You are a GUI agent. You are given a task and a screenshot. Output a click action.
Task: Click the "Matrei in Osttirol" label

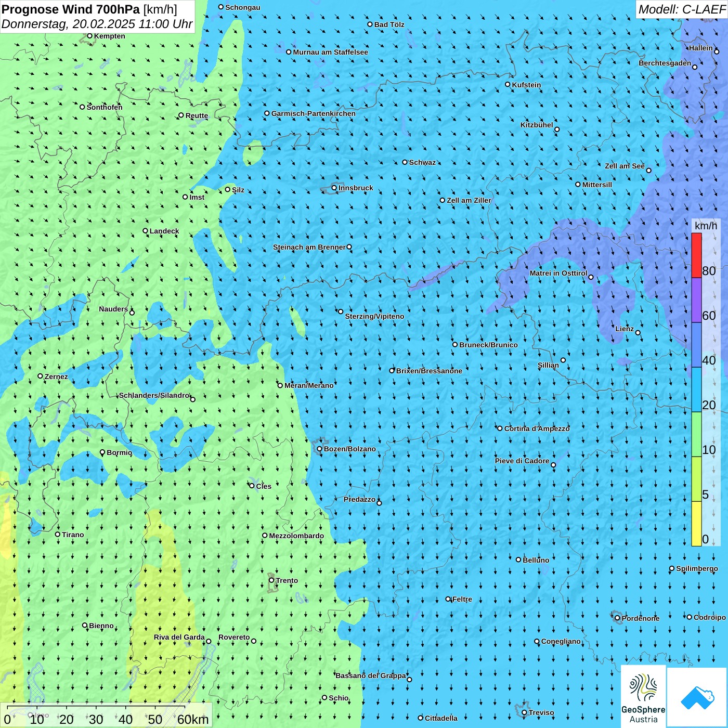pyautogui.click(x=558, y=273)
